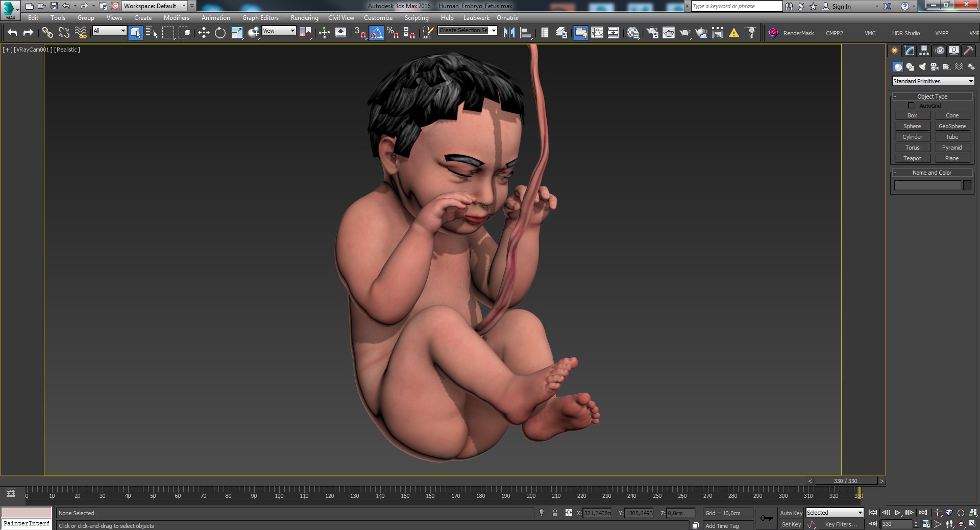Image resolution: width=980 pixels, height=530 pixels.
Task: Activate the Select and Uniform Scale tool
Action: [237, 33]
